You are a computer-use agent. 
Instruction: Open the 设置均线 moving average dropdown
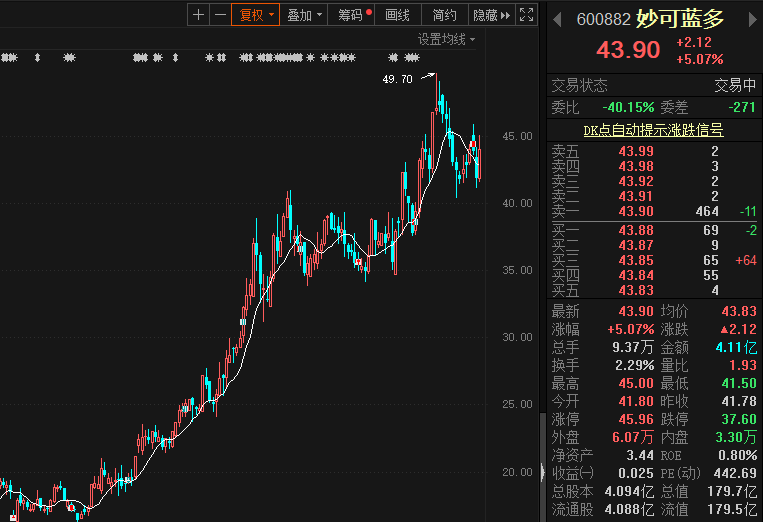point(446,39)
